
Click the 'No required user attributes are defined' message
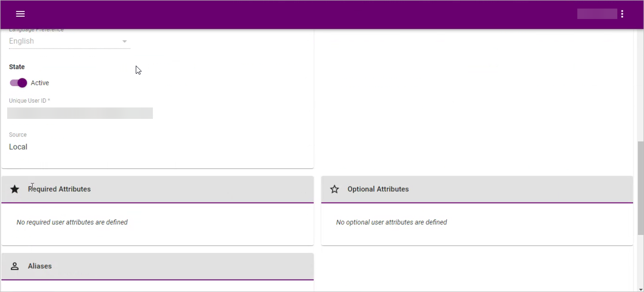[x=72, y=222]
